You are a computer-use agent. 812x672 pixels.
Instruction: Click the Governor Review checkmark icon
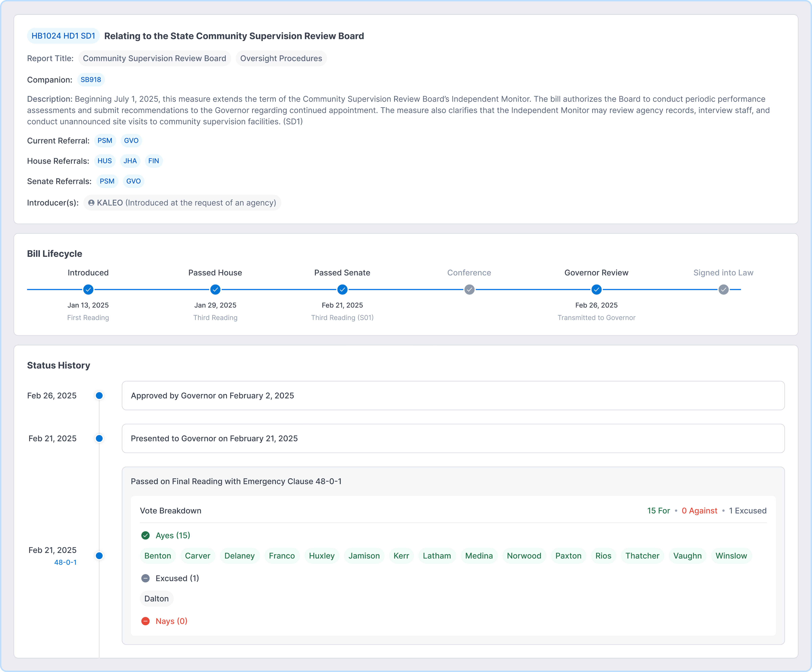pos(596,290)
